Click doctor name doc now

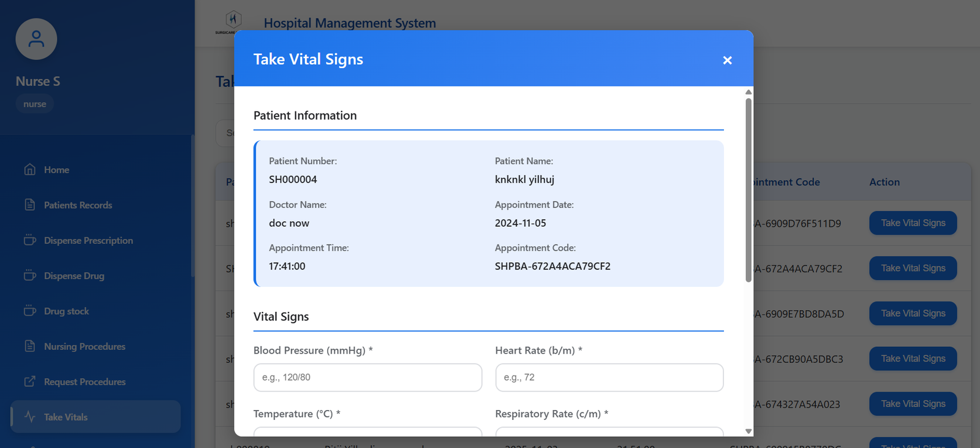(289, 223)
